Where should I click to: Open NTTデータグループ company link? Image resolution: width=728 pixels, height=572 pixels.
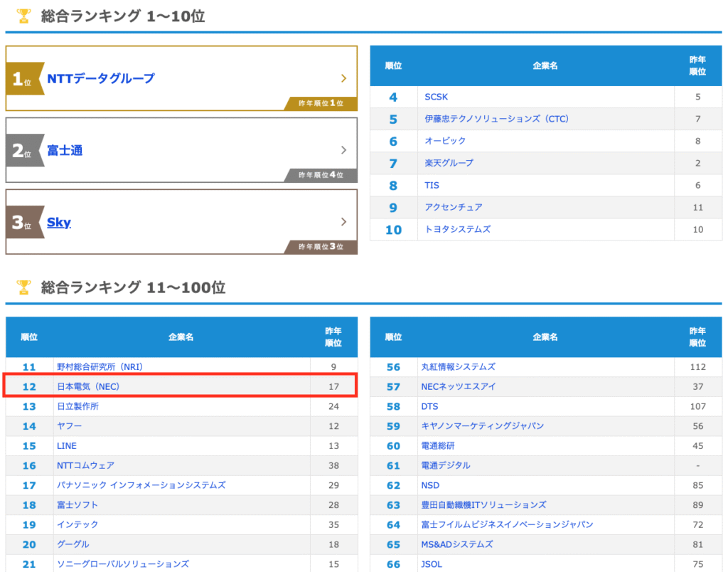(x=101, y=78)
